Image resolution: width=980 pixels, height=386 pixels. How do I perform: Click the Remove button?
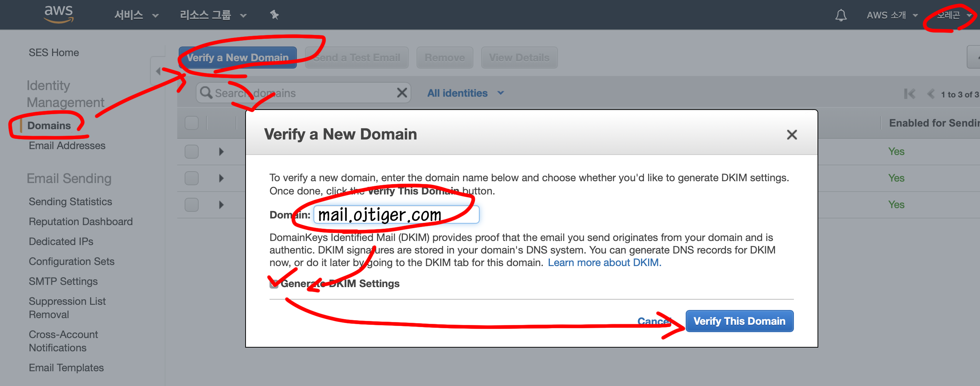pyautogui.click(x=444, y=58)
